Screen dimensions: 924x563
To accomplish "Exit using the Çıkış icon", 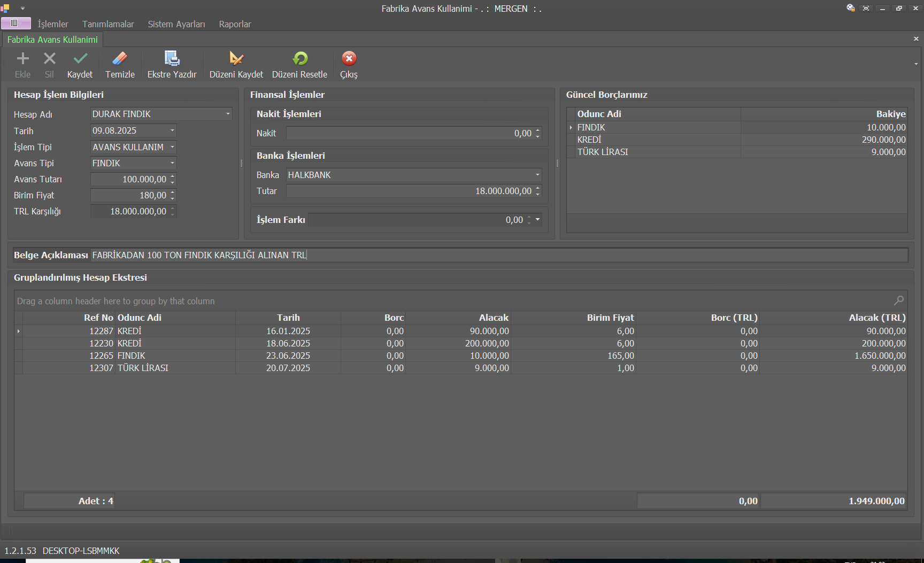I will coord(349,59).
